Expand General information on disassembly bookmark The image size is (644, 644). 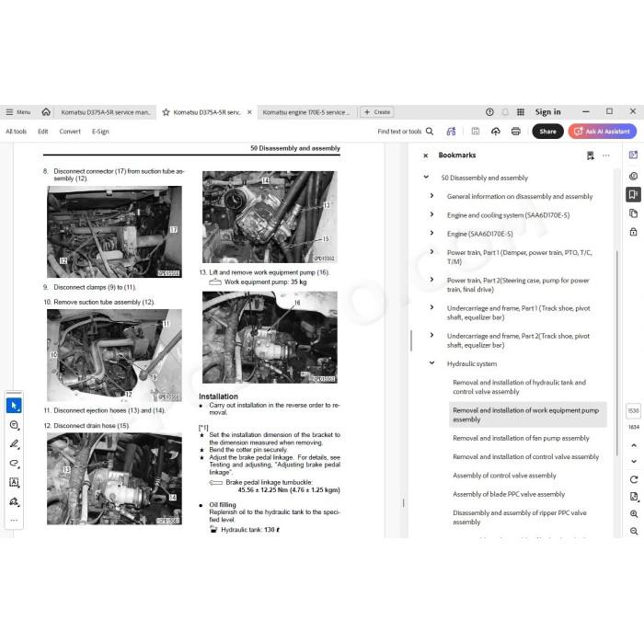click(x=431, y=196)
